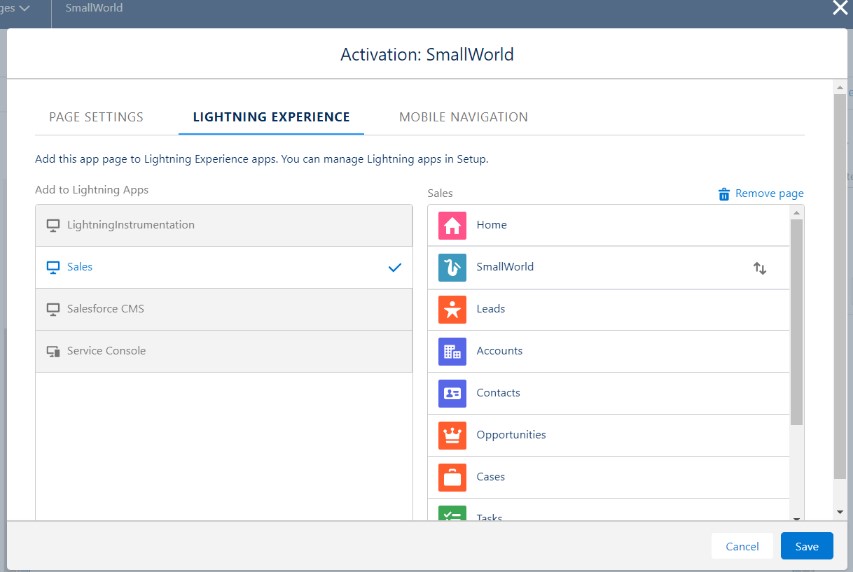Select the LightningInstrumentation app
This screenshot has height=572, width=853.
tap(224, 225)
